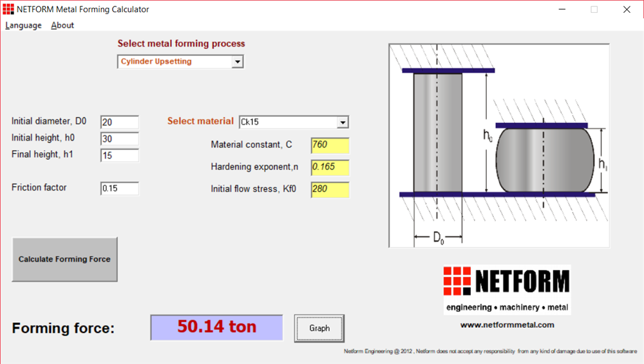644x364 pixels.
Task: Click the cylinder upsetting diagram image
Action: coord(499,146)
